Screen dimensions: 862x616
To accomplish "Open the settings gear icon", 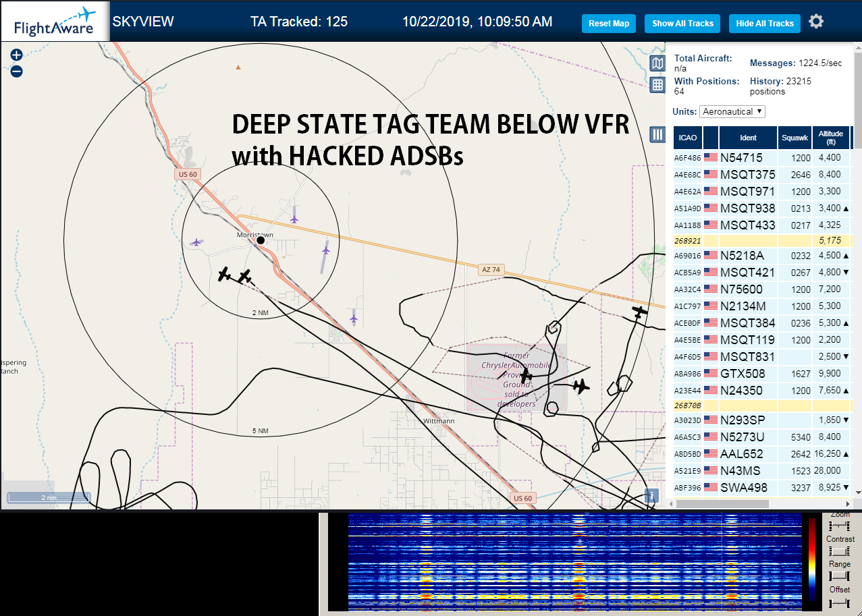I will coord(816,22).
